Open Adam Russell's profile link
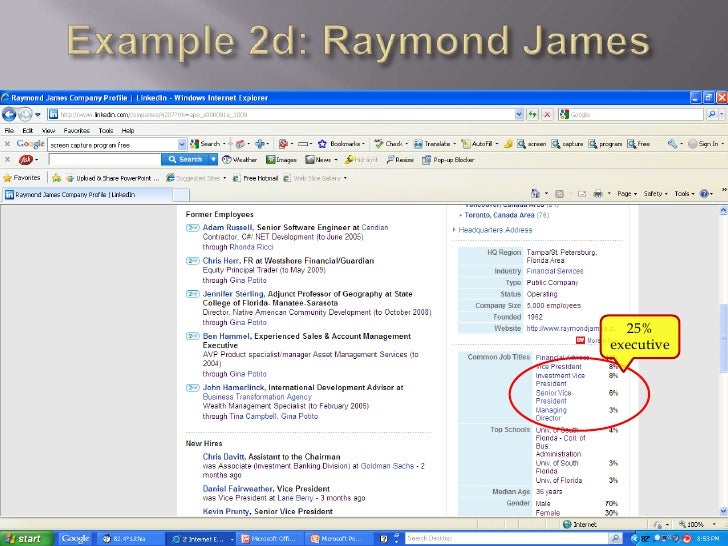728x546 pixels. pos(227,228)
